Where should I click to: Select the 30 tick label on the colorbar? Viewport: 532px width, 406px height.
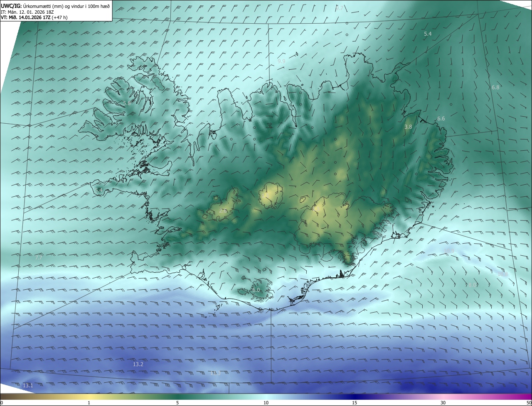pyautogui.click(x=443, y=403)
